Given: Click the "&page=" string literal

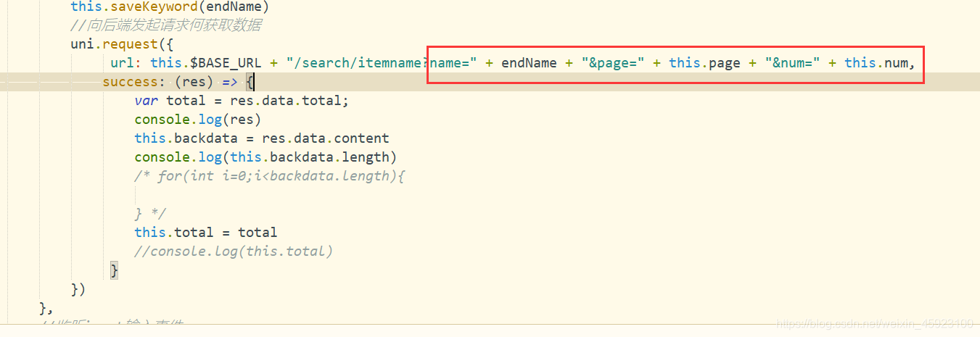Looking at the screenshot, I should (613, 63).
